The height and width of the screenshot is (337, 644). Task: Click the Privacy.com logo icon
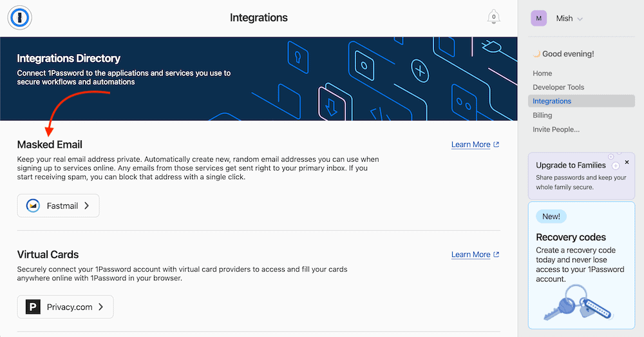33,307
